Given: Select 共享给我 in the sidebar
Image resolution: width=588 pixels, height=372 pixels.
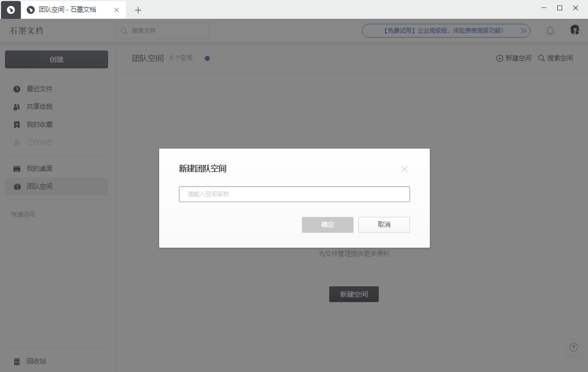Looking at the screenshot, I should tap(39, 107).
